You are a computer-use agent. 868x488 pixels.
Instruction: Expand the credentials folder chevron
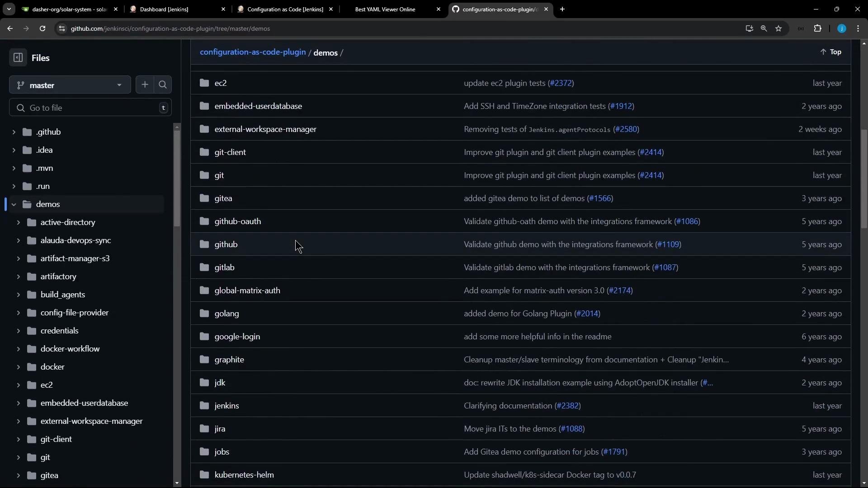(x=18, y=331)
